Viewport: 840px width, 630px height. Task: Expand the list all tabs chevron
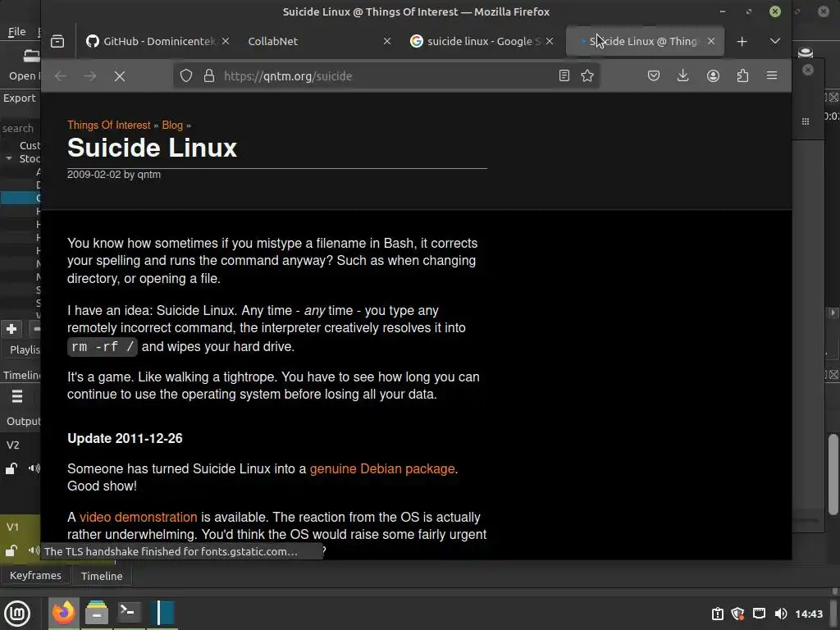(x=774, y=41)
